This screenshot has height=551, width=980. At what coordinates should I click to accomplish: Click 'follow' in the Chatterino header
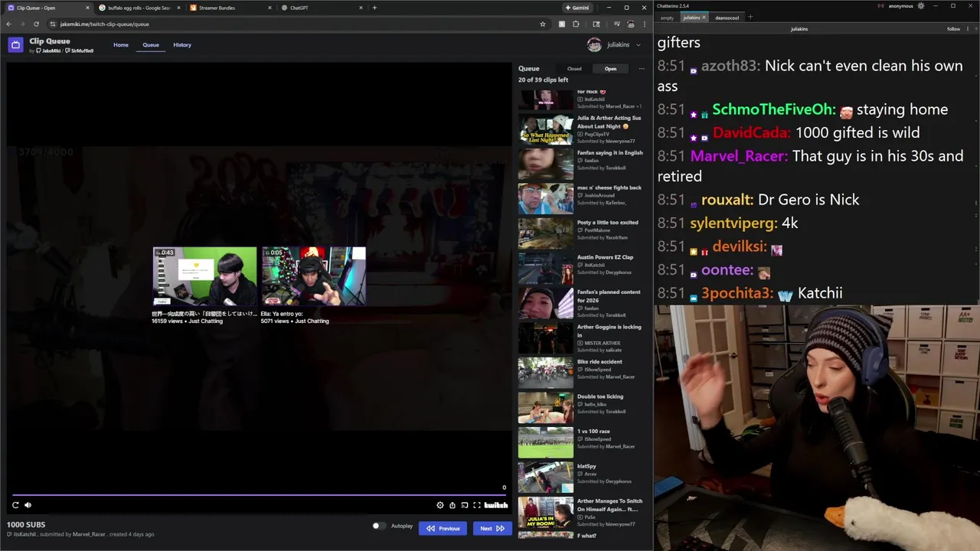pyautogui.click(x=953, y=29)
